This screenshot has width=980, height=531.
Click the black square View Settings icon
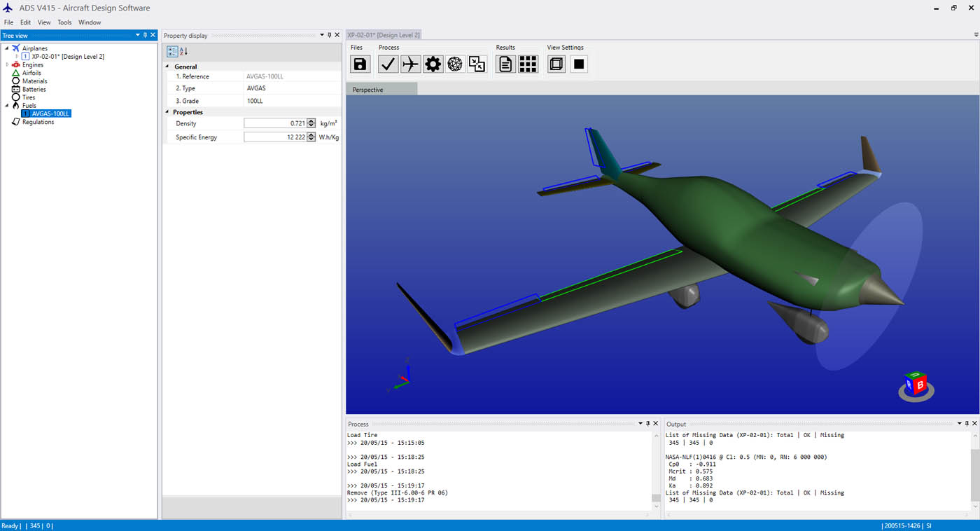click(579, 64)
